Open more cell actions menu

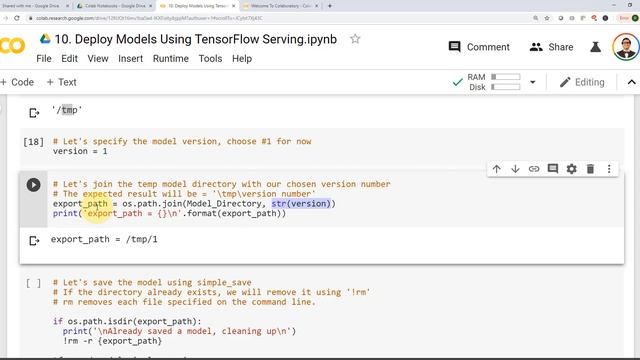609,169
